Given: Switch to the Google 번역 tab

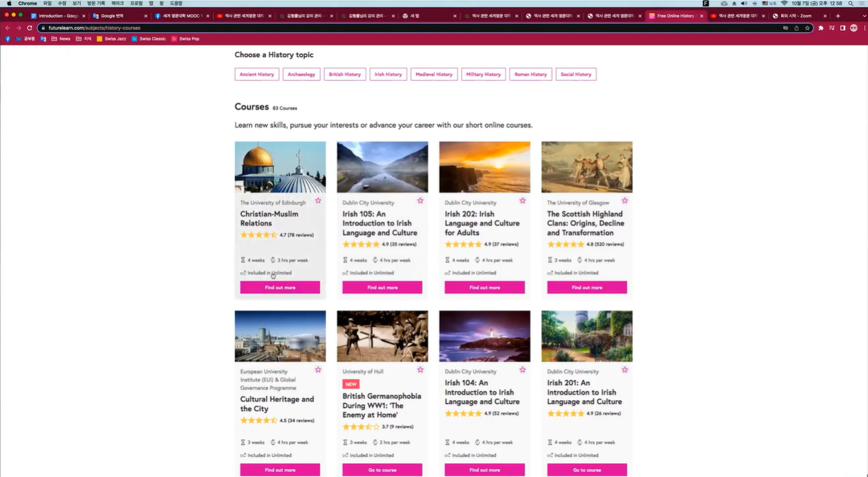Looking at the screenshot, I should point(119,16).
